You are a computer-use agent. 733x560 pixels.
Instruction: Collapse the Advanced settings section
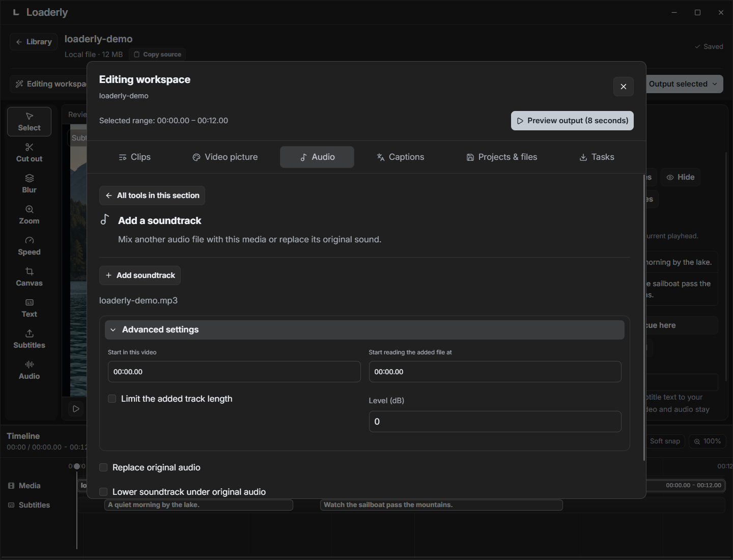(364, 330)
